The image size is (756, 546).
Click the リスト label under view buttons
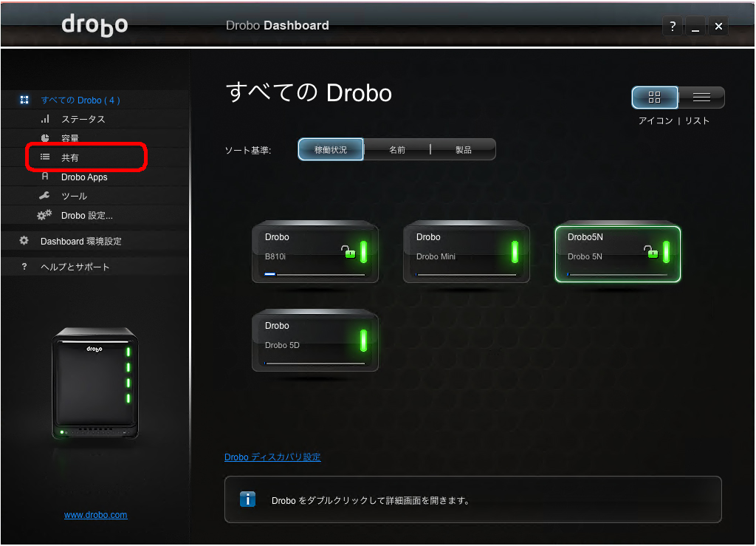[697, 120]
